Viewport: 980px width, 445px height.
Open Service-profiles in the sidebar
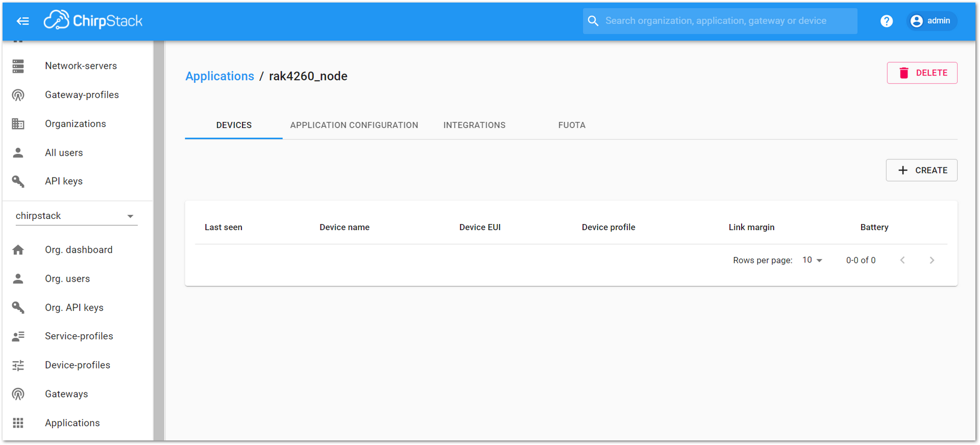79,336
